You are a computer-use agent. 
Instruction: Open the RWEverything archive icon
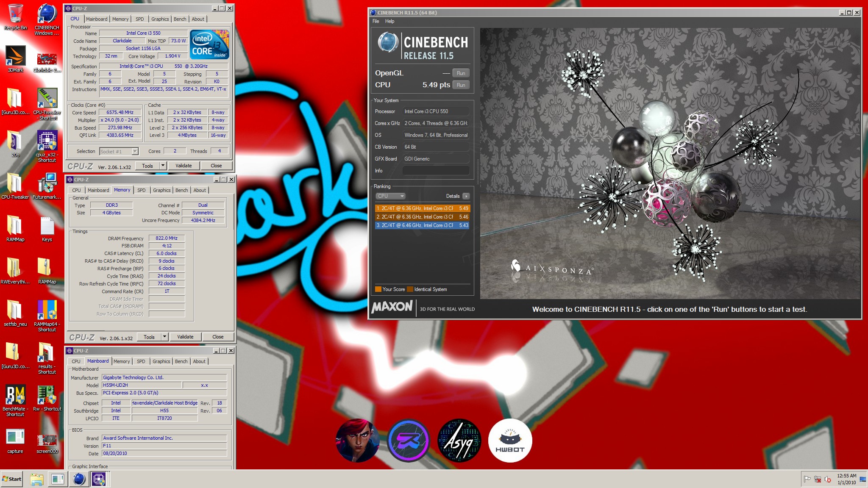pyautogui.click(x=15, y=271)
